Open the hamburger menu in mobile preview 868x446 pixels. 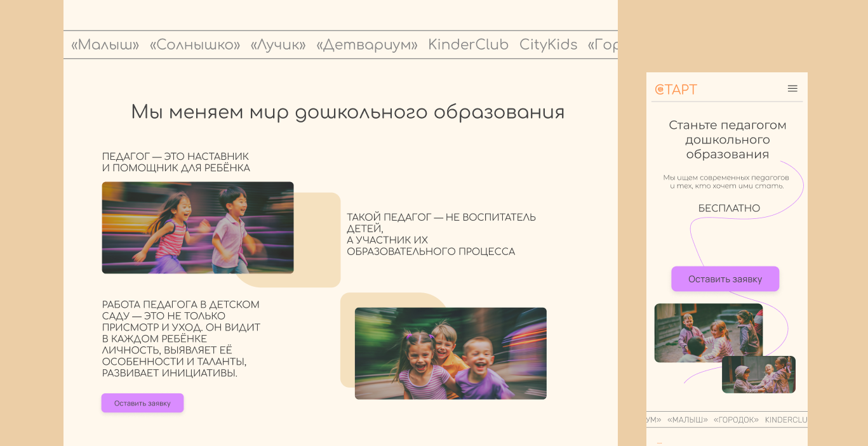click(792, 89)
